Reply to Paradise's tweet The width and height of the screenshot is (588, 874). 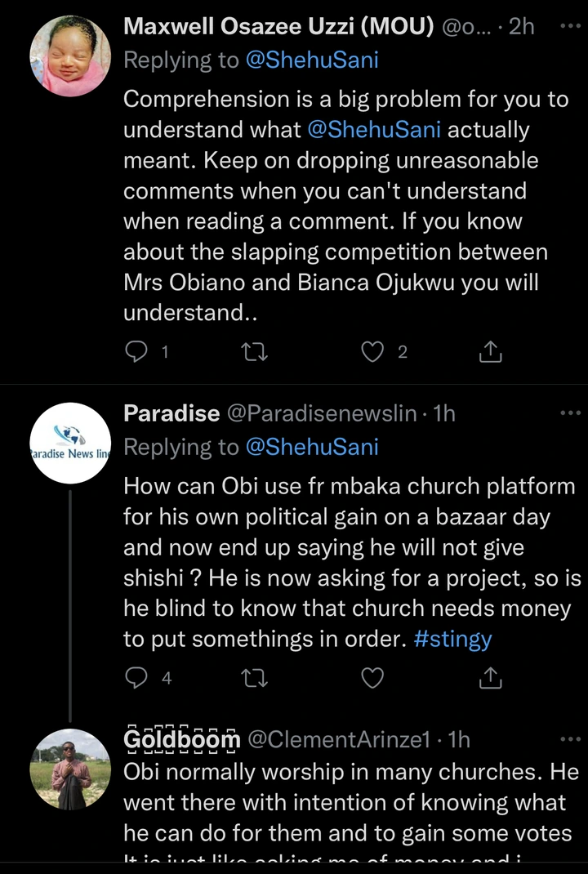[135, 677]
